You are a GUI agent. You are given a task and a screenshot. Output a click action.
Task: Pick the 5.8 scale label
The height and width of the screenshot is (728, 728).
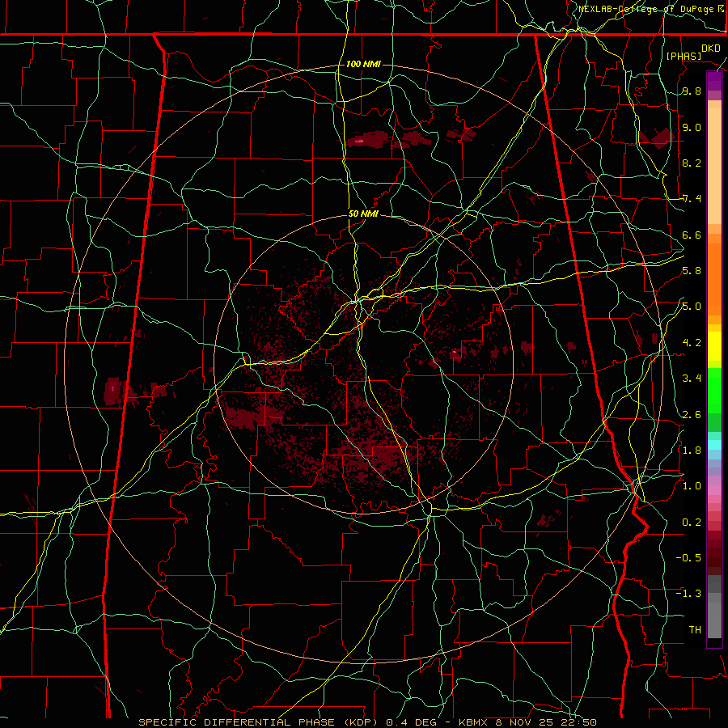tap(692, 271)
